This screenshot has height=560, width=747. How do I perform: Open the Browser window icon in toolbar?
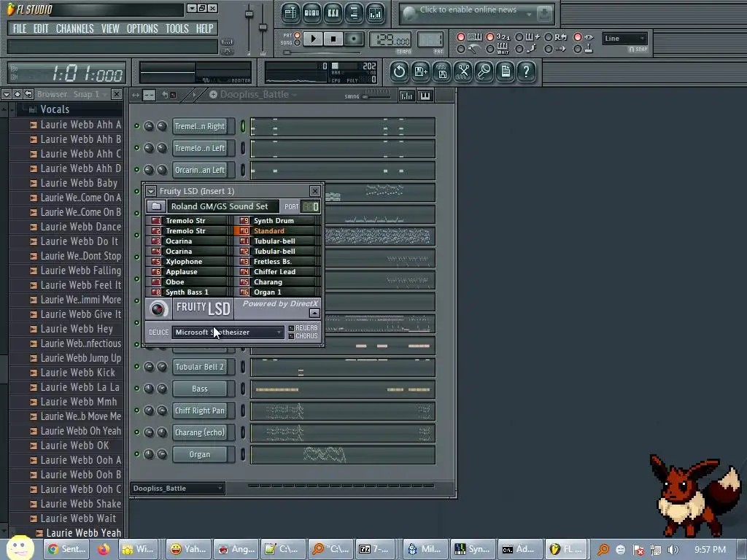tap(354, 13)
